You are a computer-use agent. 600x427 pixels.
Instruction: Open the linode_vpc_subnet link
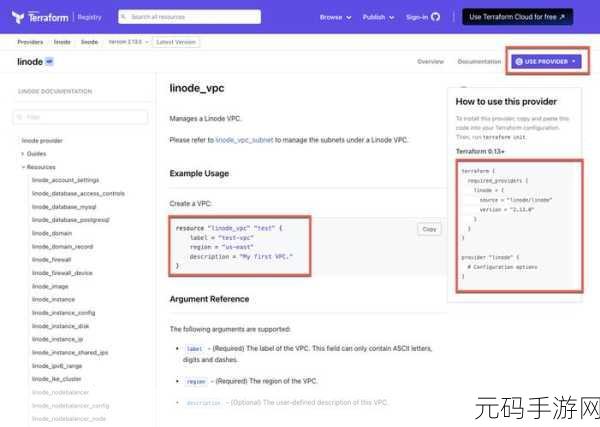245,140
